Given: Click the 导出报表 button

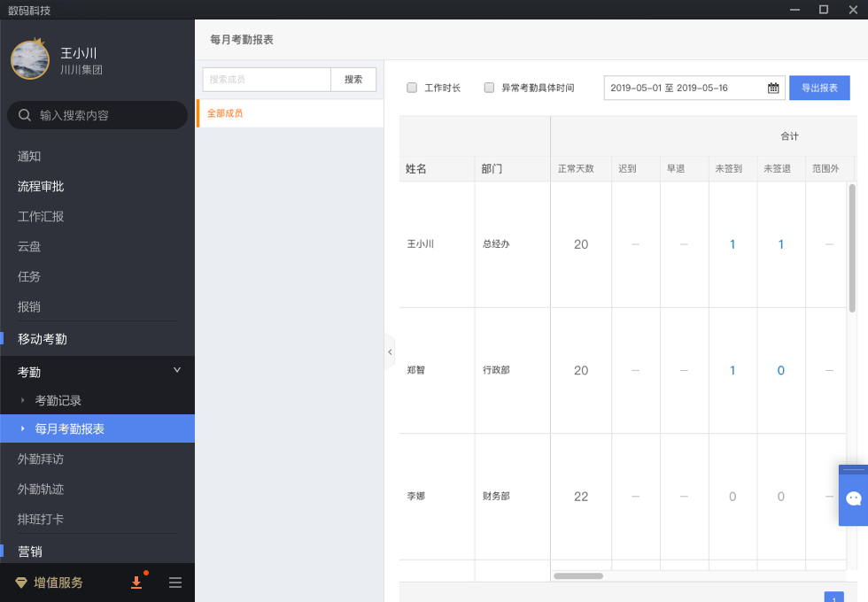Looking at the screenshot, I should tap(819, 88).
